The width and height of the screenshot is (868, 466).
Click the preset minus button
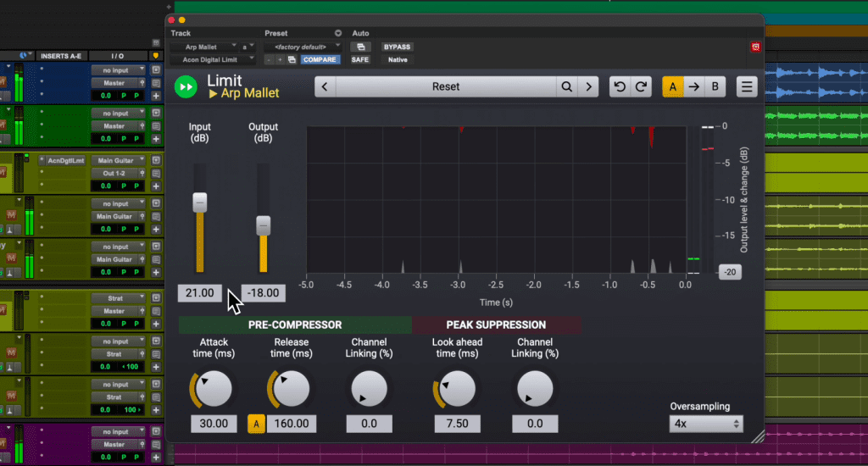coord(269,60)
